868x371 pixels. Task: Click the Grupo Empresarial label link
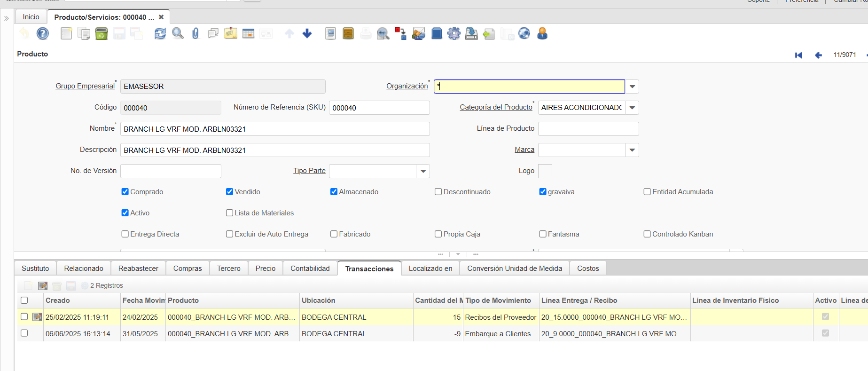85,86
